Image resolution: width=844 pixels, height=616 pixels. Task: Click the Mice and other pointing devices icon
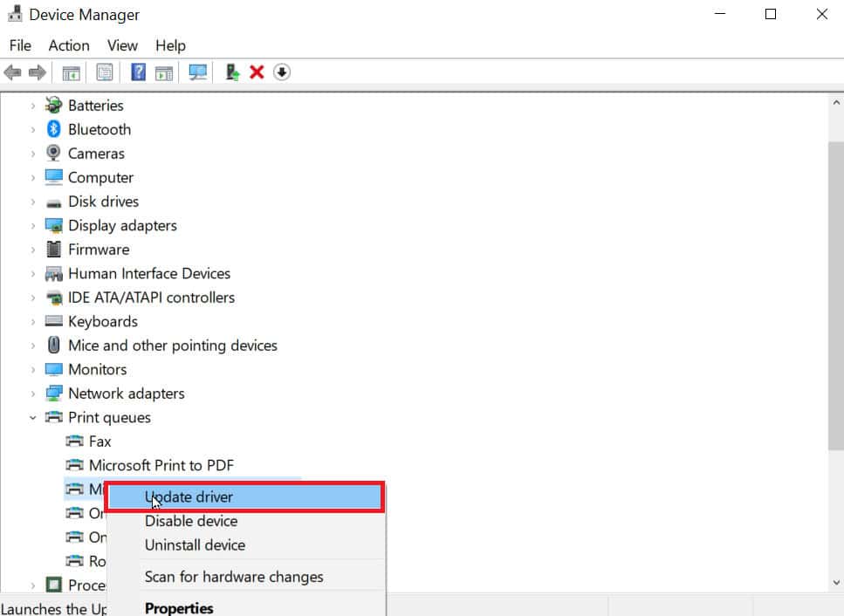pos(54,345)
